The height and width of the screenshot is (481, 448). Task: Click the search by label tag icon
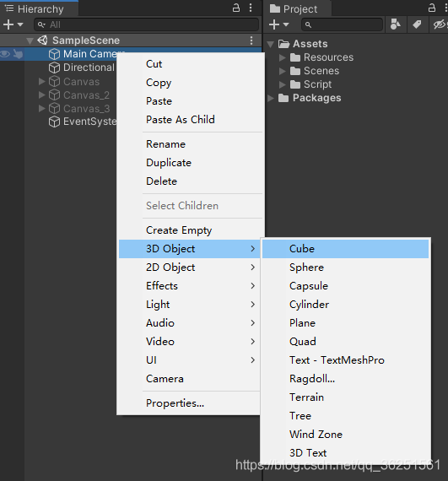point(417,24)
